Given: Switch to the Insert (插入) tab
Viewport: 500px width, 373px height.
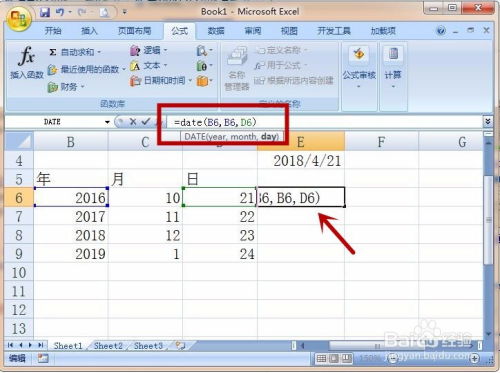Looking at the screenshot, I should (x=89, y=31).
